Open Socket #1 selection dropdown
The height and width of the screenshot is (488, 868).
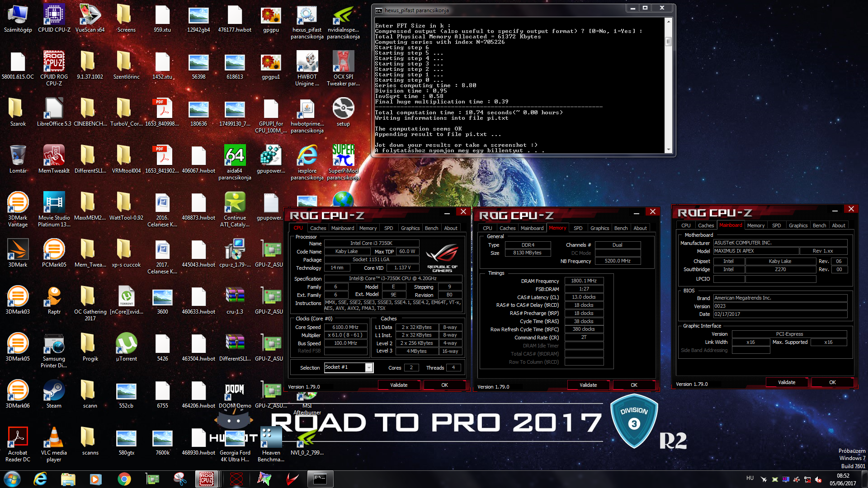pyautogui.click(x=349, y=367)
